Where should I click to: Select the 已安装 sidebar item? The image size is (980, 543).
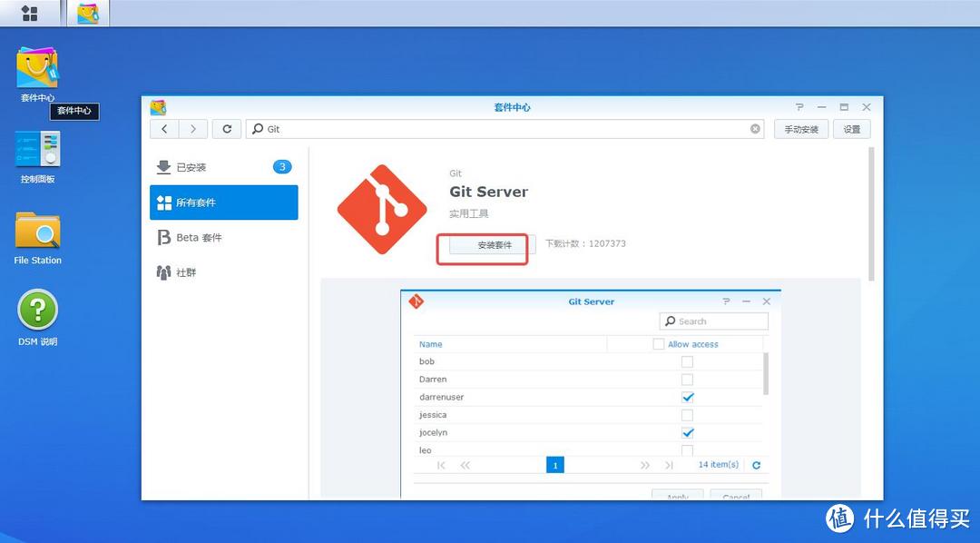(224, 167)
